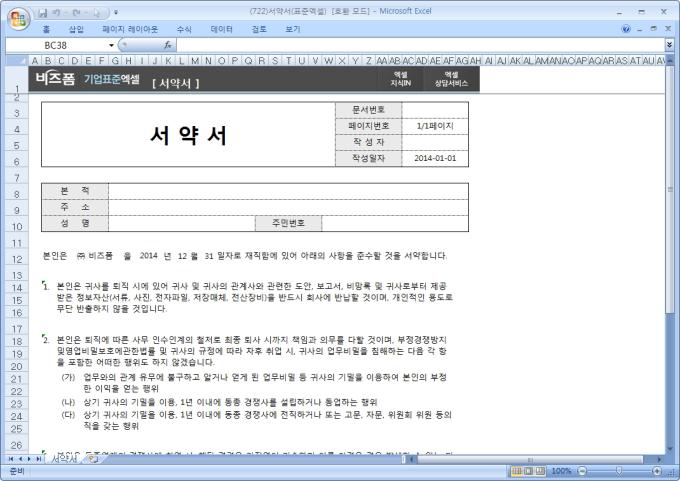Click the Redo icon in quick access toolbar
680x481 pixels.
(x=76, y=13)
